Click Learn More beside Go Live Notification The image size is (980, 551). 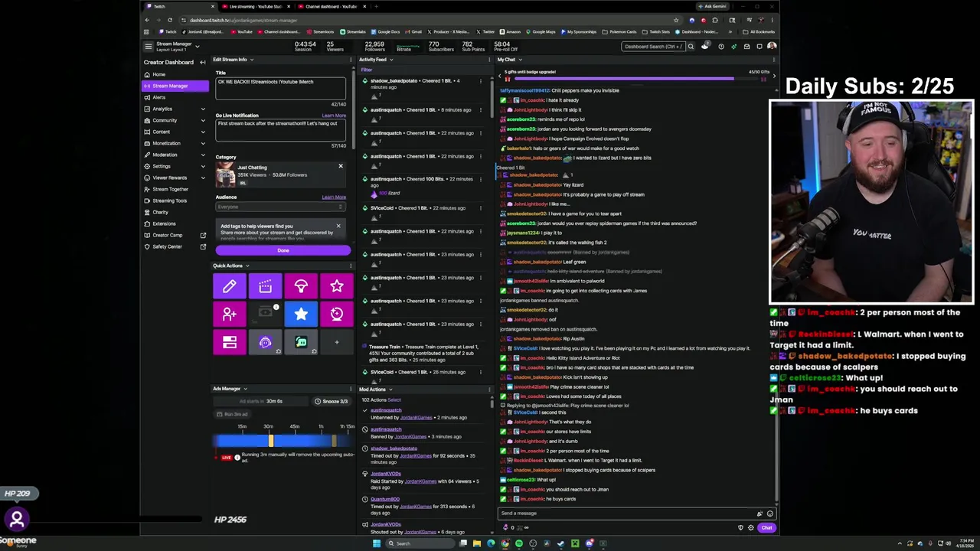click(334, 116)
